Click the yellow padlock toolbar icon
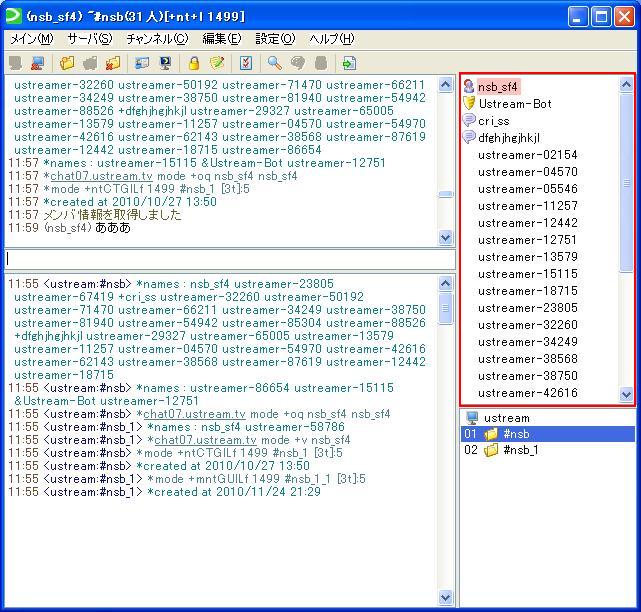Viewport: 641px width, 612px height. point(194,63)
